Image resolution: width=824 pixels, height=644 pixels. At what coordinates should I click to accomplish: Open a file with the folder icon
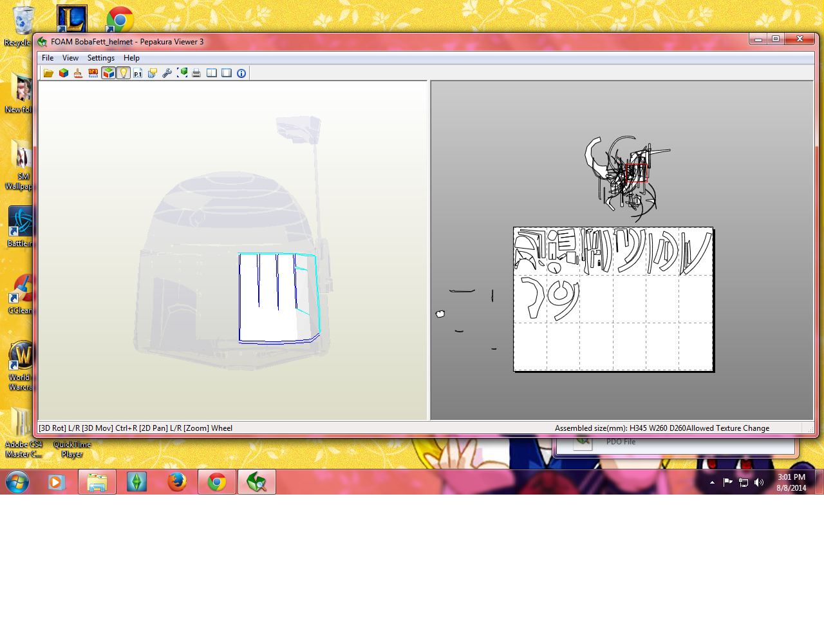pyautogui.click(x=48, y=73)
